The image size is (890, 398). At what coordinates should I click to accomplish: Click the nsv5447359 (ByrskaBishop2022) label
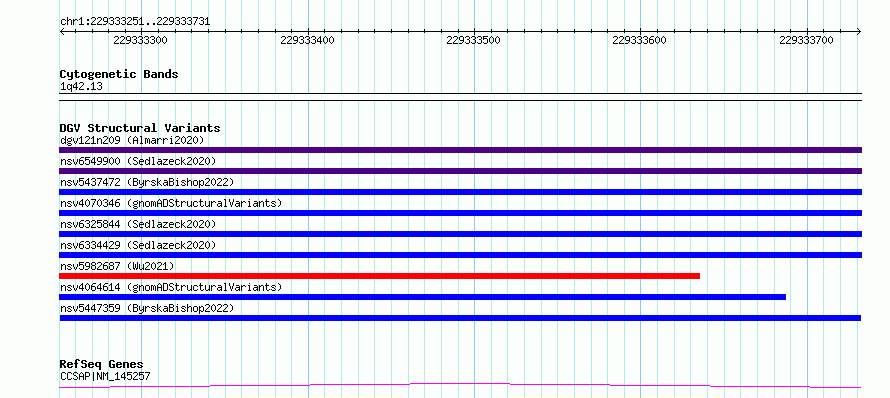[x=146, y=308]
